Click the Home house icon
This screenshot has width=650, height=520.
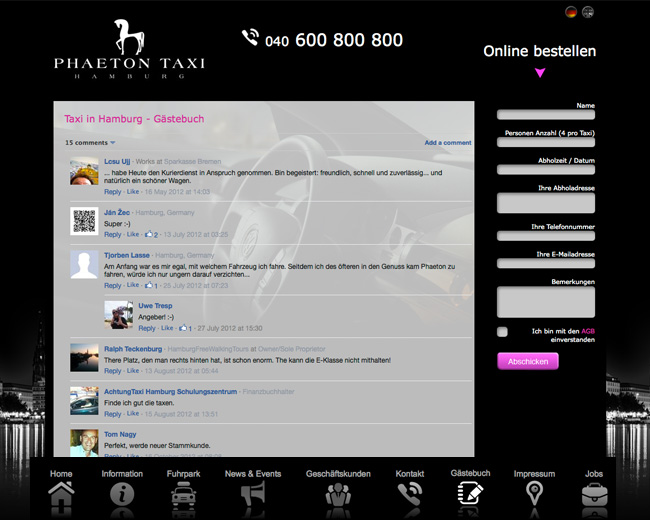61,494
